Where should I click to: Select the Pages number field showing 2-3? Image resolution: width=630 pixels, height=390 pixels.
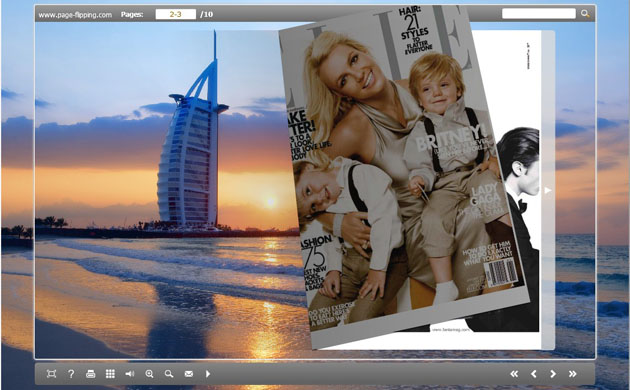pyautogui.click(x=176, y=14)
